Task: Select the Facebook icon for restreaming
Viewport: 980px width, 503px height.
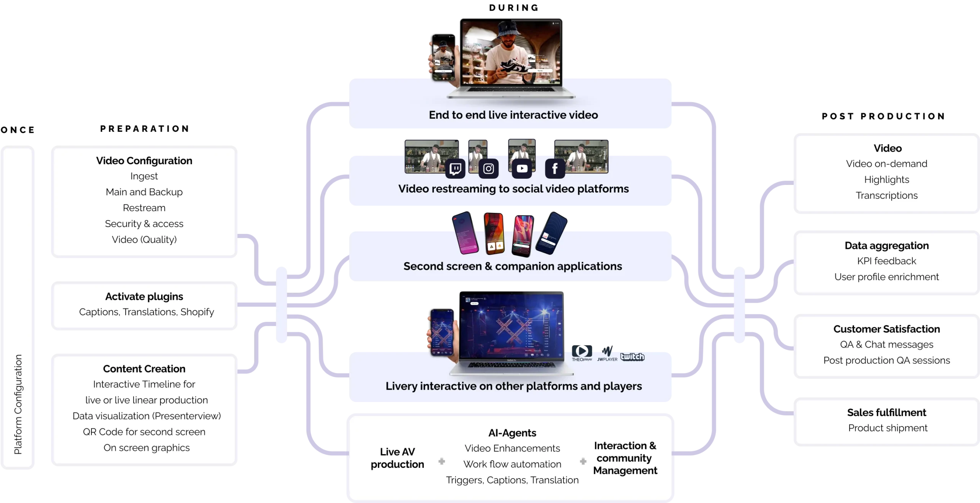Action: [554, 167]
